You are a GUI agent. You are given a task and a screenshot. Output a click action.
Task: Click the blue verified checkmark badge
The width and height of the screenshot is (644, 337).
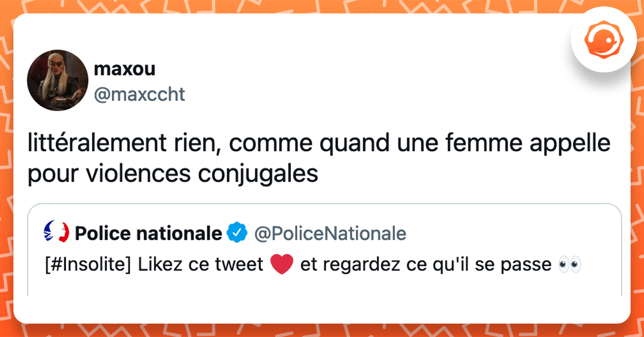click(237, 233)
